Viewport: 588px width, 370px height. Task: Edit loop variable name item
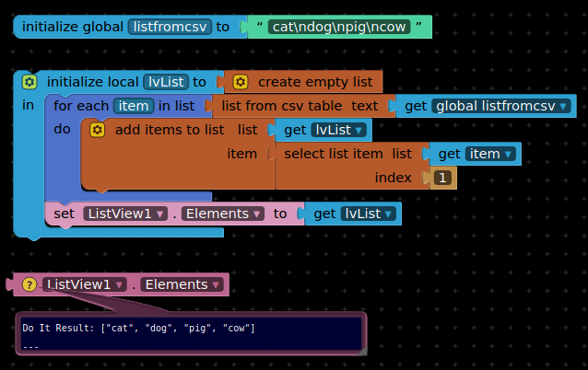point(134,106)
